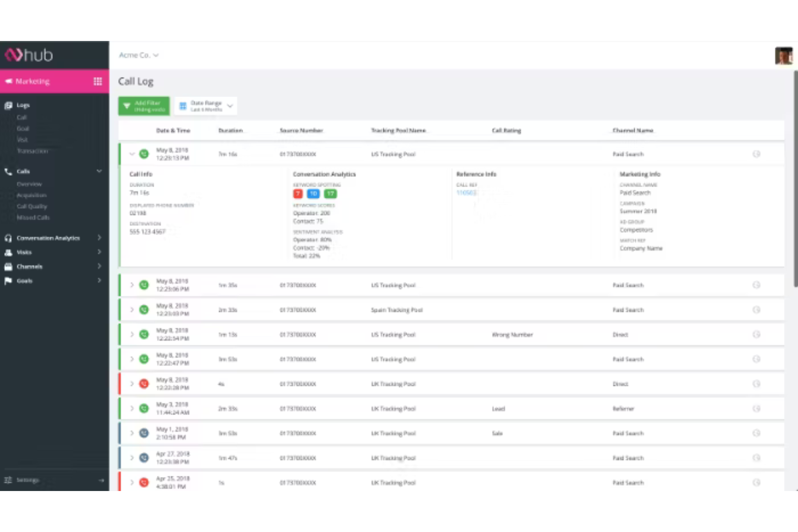Open the apps grid icon beside Marketing
Image resolution: width=798 pixels, height=532 pixels.
pos(98,81)
